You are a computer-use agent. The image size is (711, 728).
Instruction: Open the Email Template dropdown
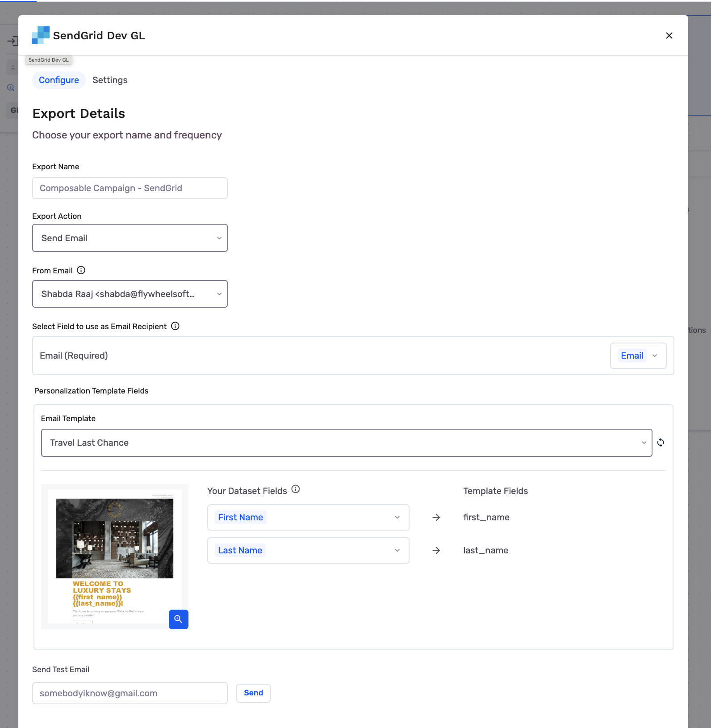tap(347, 443)
